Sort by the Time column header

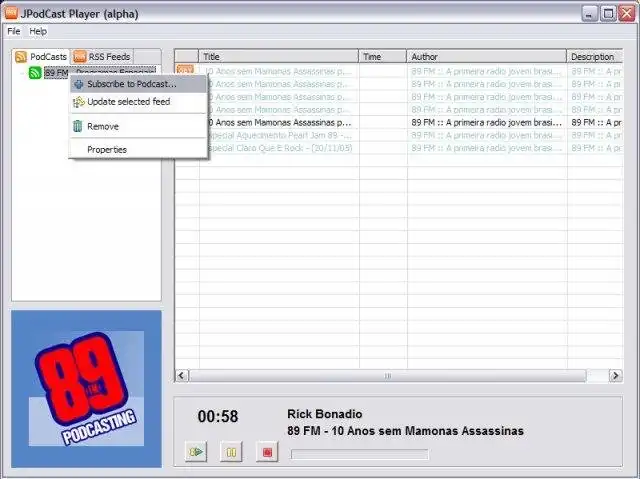(x=383, y=57)
